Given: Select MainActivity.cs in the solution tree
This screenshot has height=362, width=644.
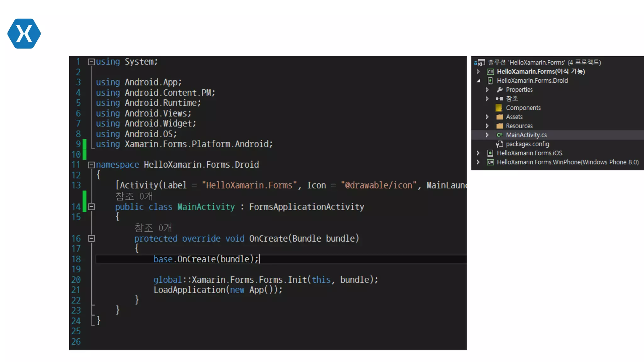Looking at the screenshot, I should tap(526, 135).
